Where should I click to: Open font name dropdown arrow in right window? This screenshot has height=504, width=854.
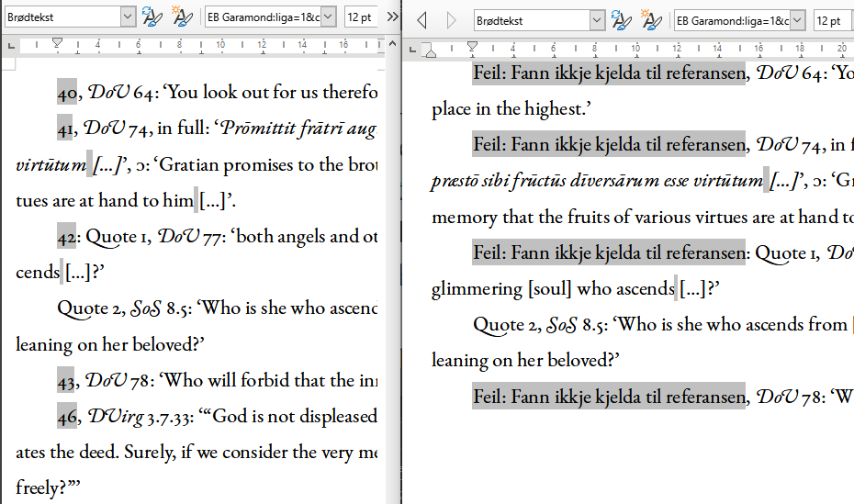tap(797, 21)
